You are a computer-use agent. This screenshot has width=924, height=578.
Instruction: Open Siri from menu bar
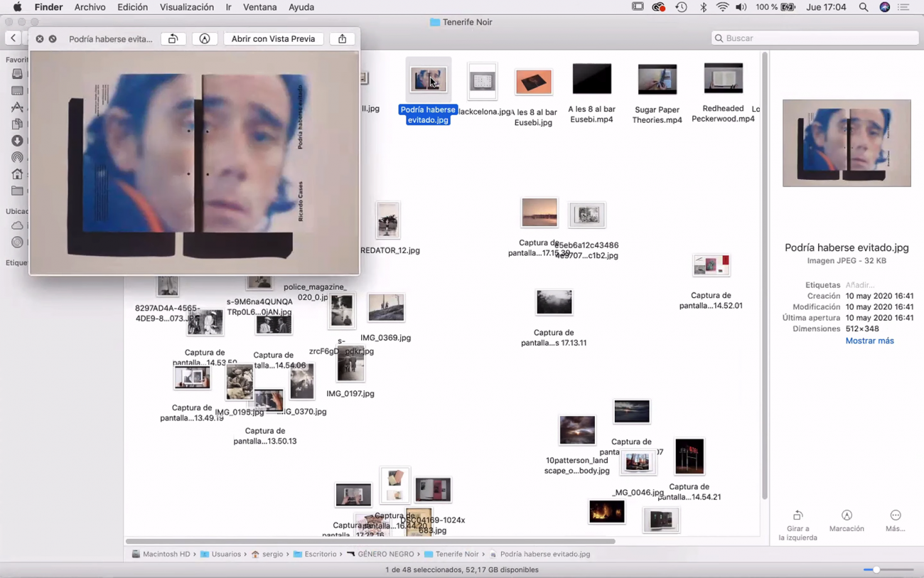click(x=885, y=7)
